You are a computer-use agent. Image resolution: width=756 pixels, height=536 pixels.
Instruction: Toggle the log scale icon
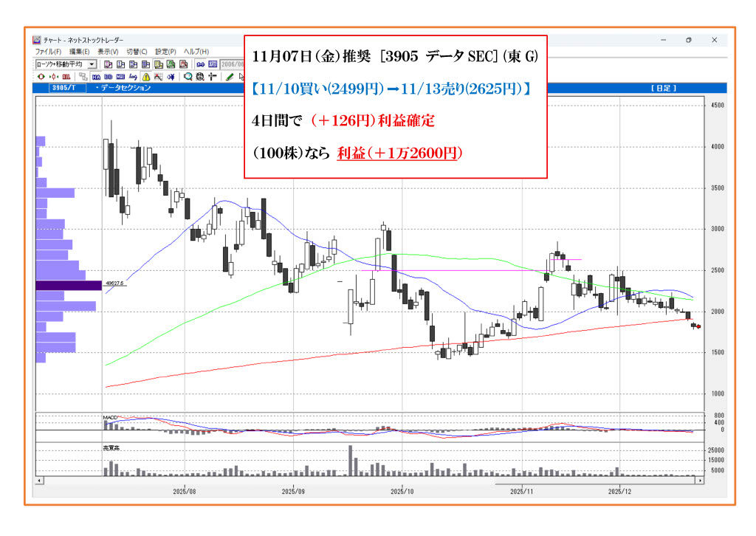pyautogui.click(x=133, y=76)
